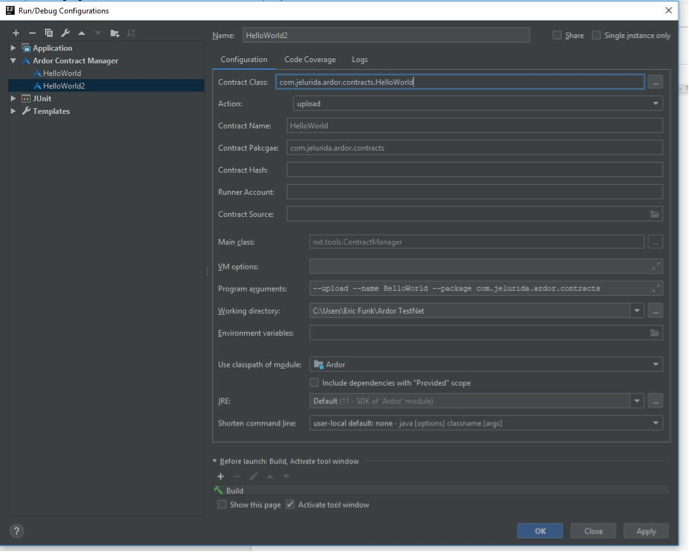Collapse the Ardor Contract Manager node
The image size is (689, 552).
point(13,61)
